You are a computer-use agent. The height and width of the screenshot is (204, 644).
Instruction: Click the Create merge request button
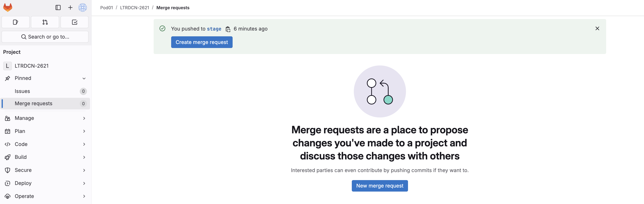(202, 42)
